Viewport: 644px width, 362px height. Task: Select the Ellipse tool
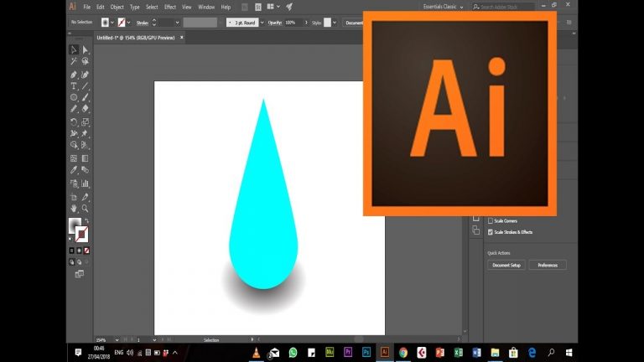(74, 98)
